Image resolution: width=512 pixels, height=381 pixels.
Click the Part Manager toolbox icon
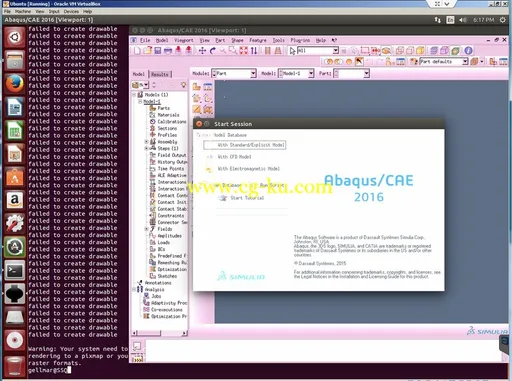pos(208,87)
